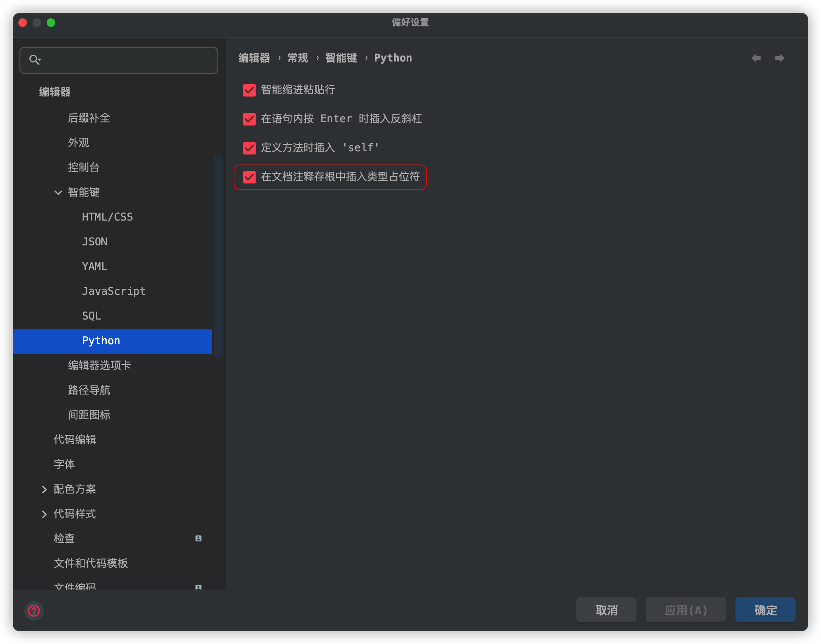Click the profile icon beside 文件编码
Screen dimensions: 821x644
[x=199, y=587]
